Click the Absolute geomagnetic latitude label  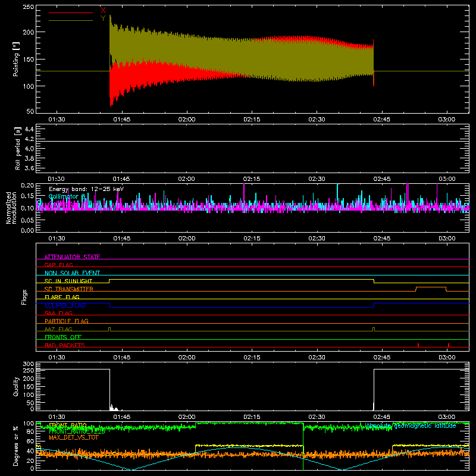tap(411, 426)
